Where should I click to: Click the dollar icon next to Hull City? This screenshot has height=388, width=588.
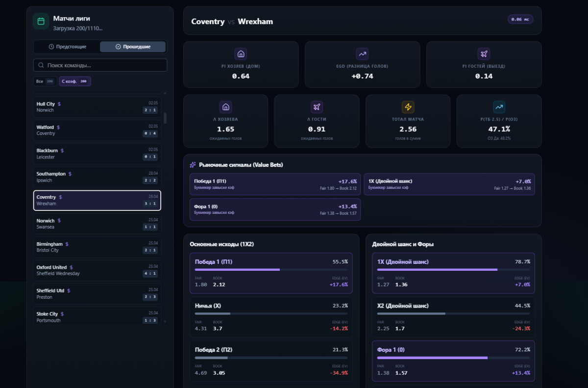pyautogui.click(x=59, y=104)
